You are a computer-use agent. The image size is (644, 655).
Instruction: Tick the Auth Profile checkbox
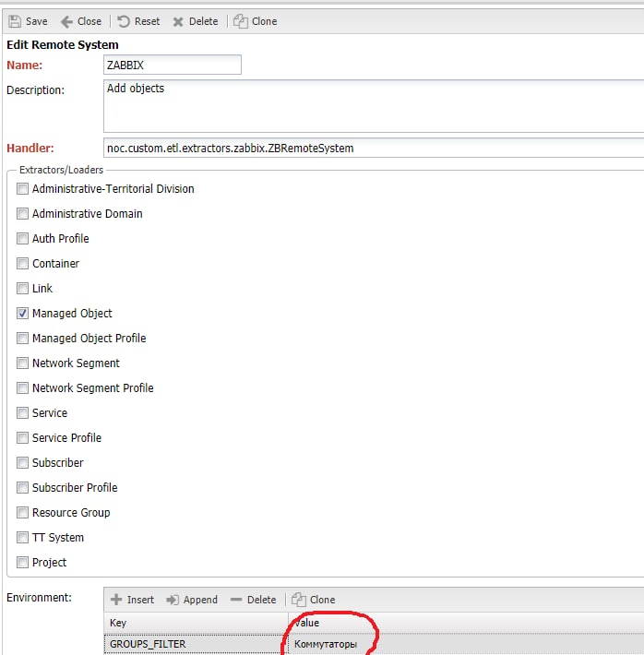pos(22,239)
